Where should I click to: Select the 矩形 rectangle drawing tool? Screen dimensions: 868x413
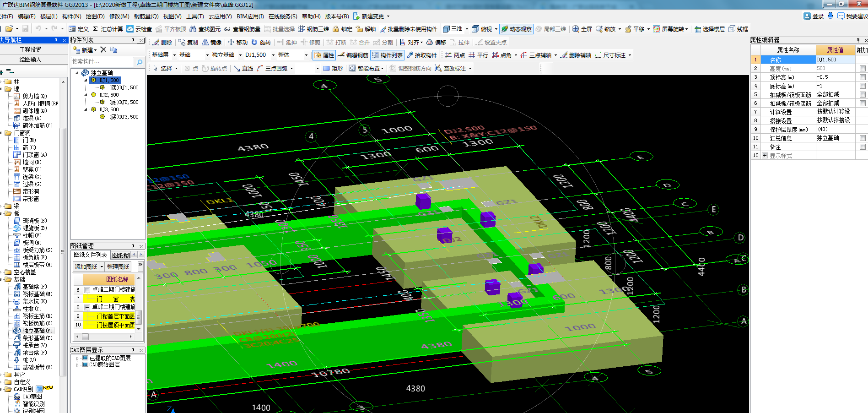click(x=333, y=68)
